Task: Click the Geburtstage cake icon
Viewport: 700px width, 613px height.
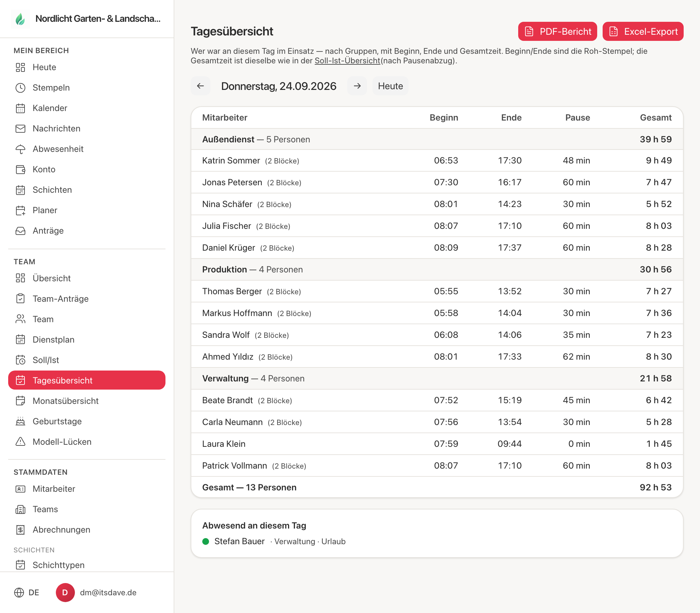Action: [x=20, y=421]
